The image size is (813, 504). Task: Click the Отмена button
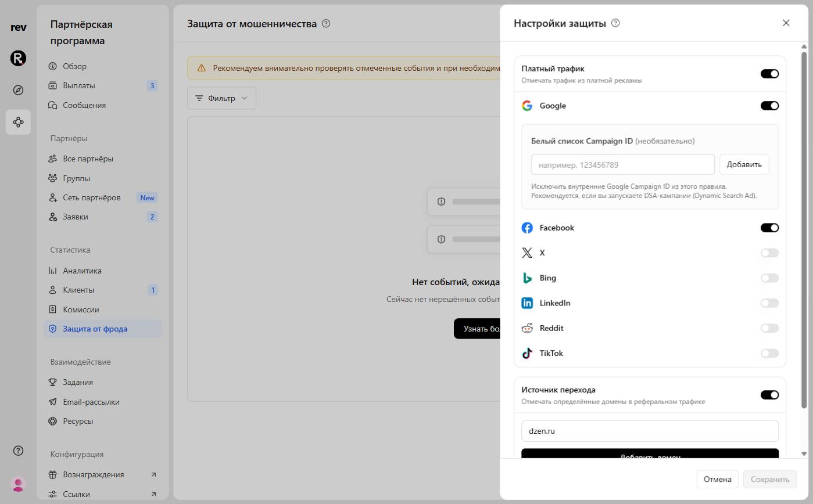click(717, 479)
